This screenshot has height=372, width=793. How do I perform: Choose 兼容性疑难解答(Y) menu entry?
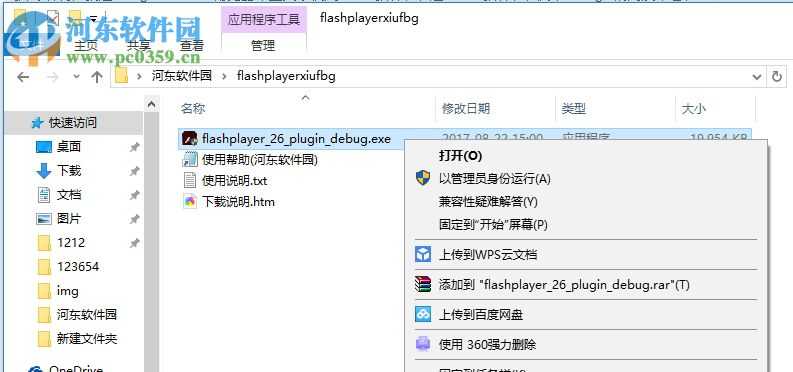pyautogui.click(x=488, y=202)
